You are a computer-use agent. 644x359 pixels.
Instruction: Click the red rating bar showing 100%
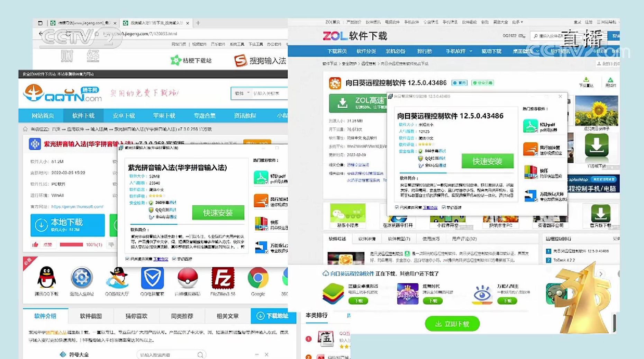pyautogui.click(x=71, y=244)
